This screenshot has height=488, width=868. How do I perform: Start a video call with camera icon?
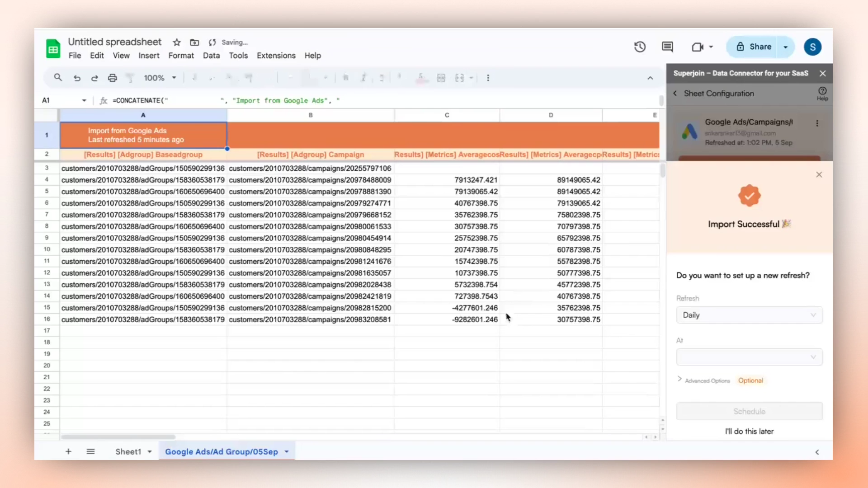click(x=698, y=47)
